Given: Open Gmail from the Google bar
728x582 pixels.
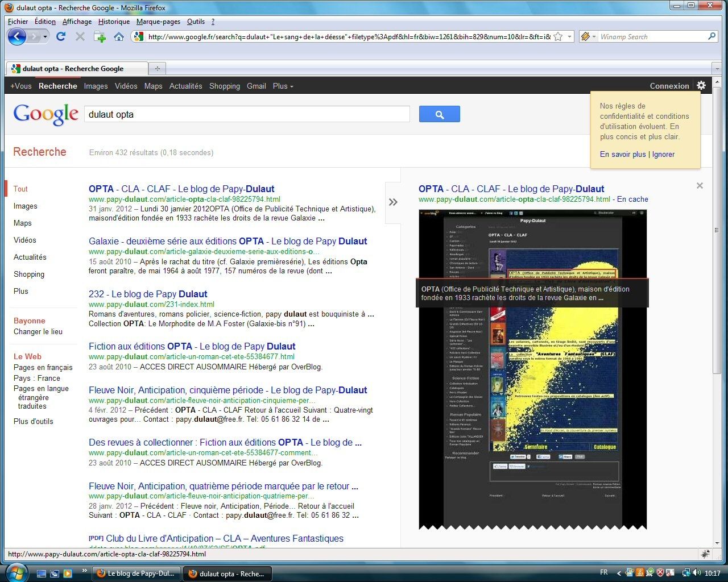Looking at the screenshot, I should [x=256, y=86].
